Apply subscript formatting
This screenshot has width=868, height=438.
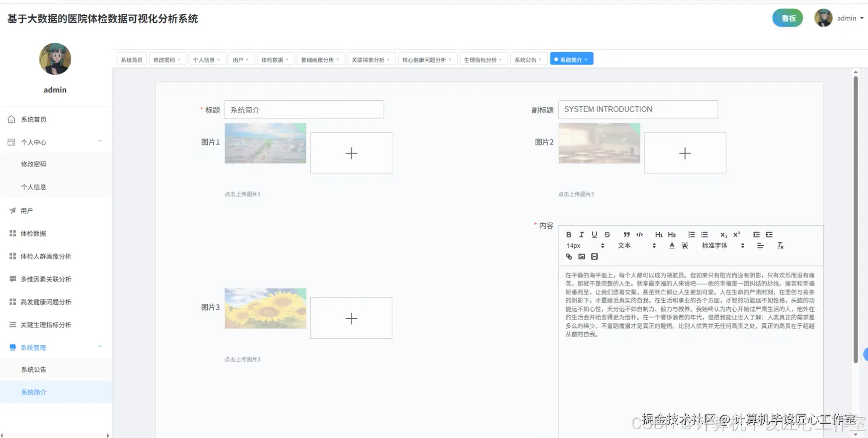click(x=723, y=234)
